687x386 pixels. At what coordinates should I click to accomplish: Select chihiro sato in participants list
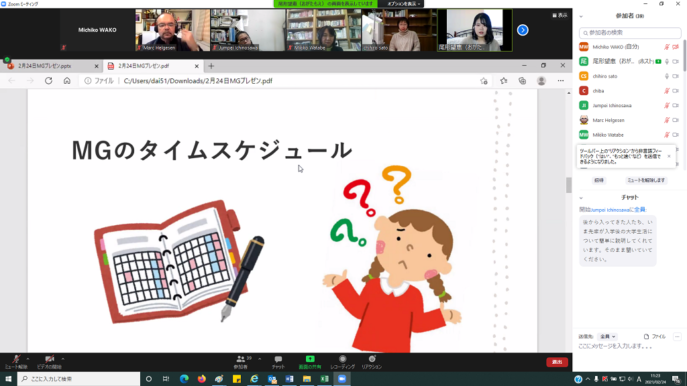click(629, 76)
